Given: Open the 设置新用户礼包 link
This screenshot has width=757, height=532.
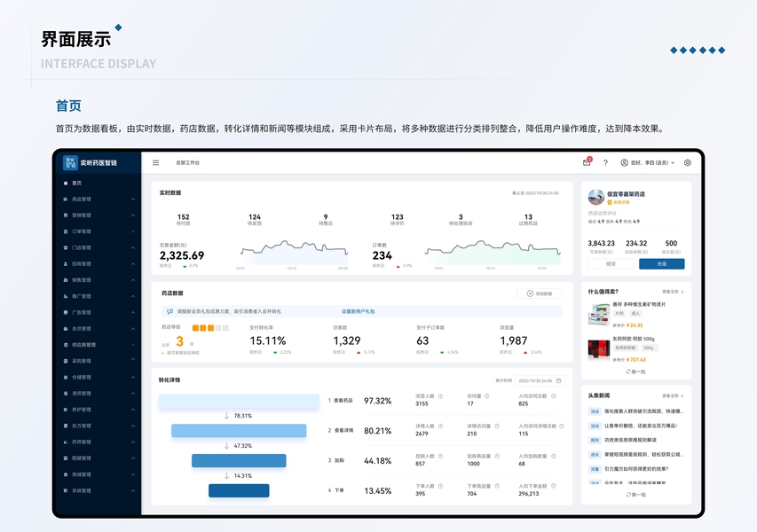Looking at the screenshot, I should coord(358,311).
